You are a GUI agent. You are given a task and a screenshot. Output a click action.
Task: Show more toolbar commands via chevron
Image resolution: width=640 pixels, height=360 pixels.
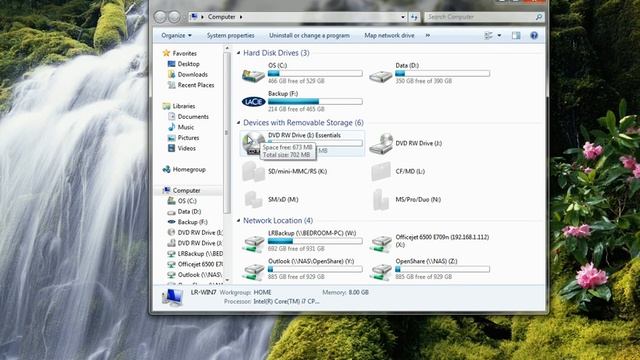[428, 36]
